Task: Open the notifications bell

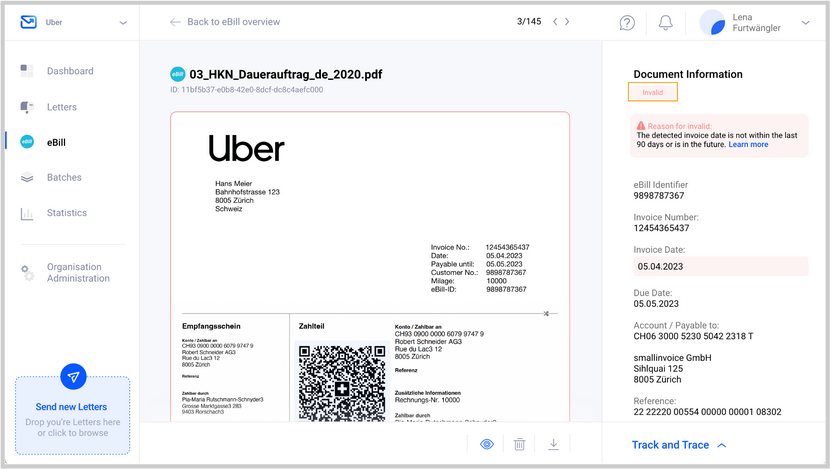Action: click(666, 23)
